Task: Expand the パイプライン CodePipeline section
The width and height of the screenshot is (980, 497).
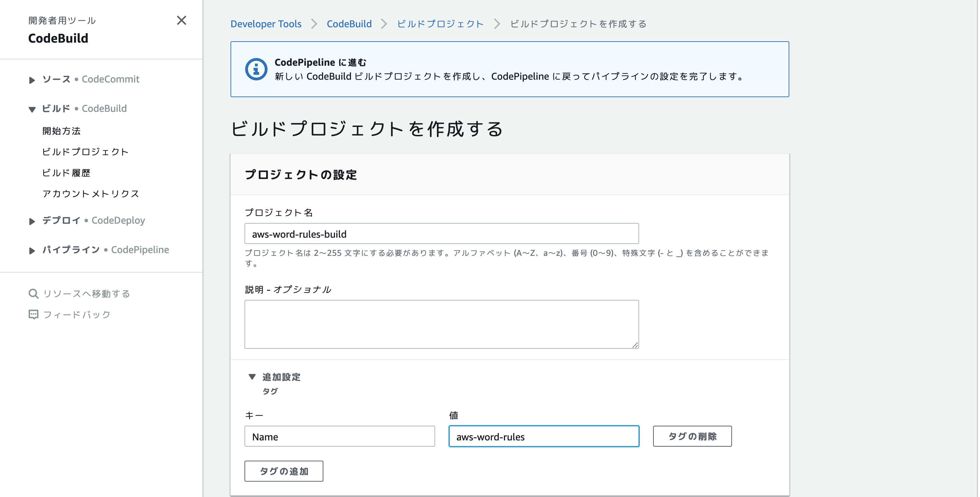Action: pyautogui.click(x=32, y=251)
